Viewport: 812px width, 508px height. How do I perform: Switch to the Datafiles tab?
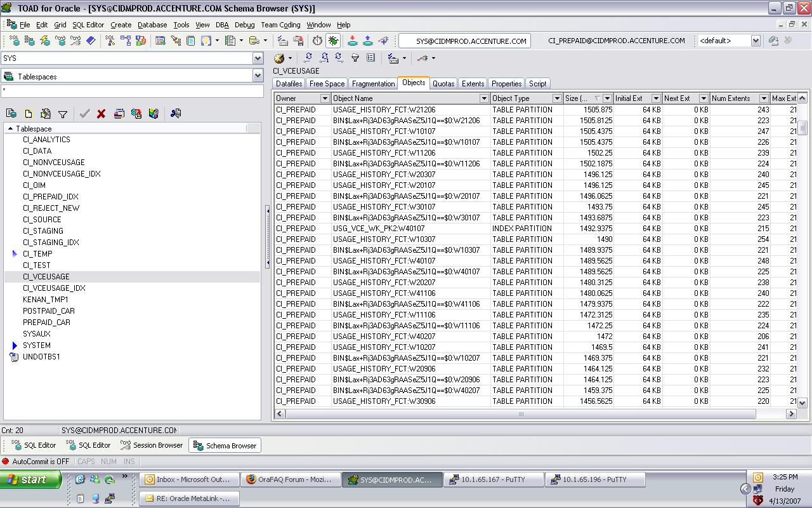point(289,83)
